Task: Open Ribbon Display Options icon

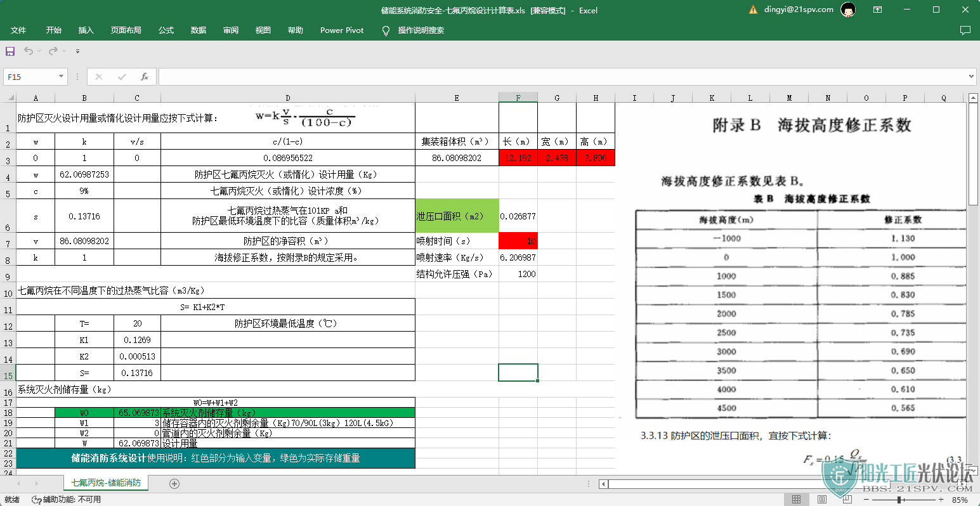Action: tap(877, 10)
